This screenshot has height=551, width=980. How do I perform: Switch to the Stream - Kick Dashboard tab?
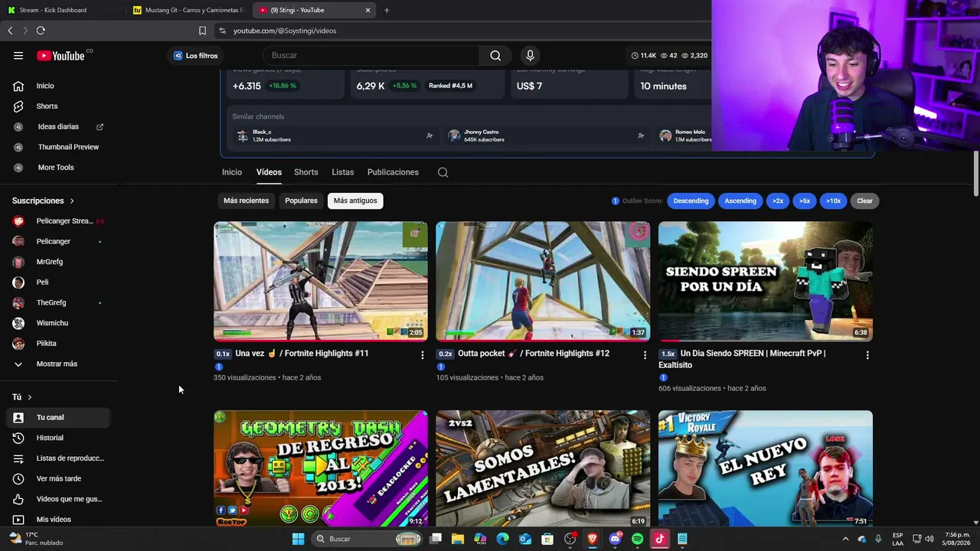tap(61, 10)
